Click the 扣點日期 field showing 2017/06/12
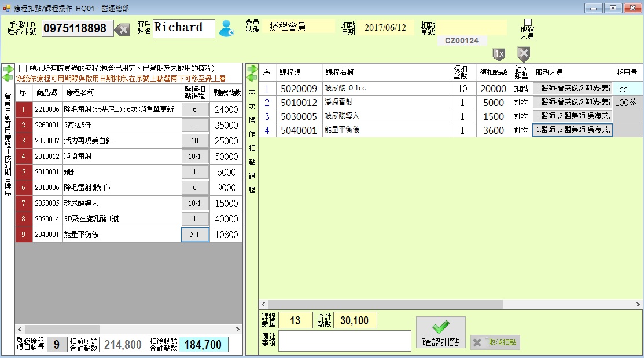Image resolution: width=644 pixels, height=358 pixels. [385, 27]
